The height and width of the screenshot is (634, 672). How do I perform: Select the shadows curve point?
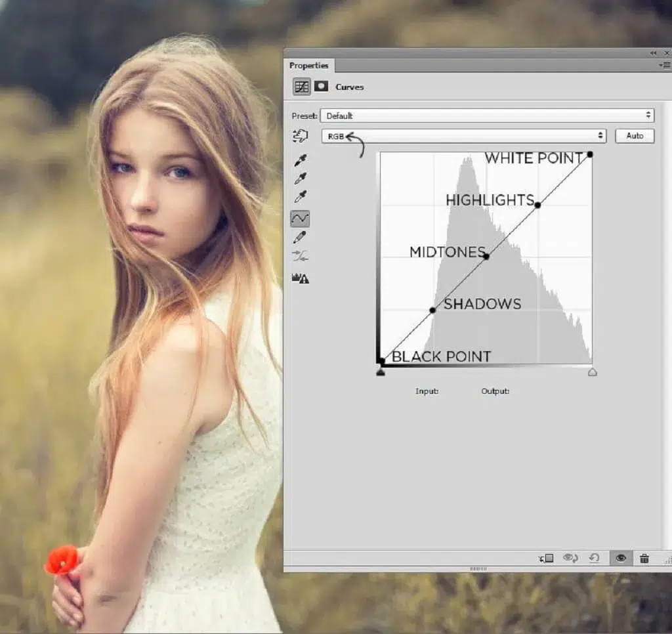click(432, 310)
